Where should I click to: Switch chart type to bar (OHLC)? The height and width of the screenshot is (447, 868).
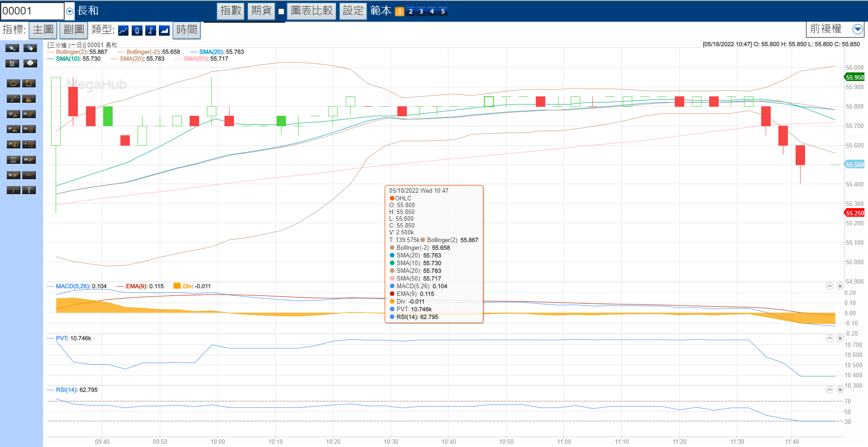point(151,30)
